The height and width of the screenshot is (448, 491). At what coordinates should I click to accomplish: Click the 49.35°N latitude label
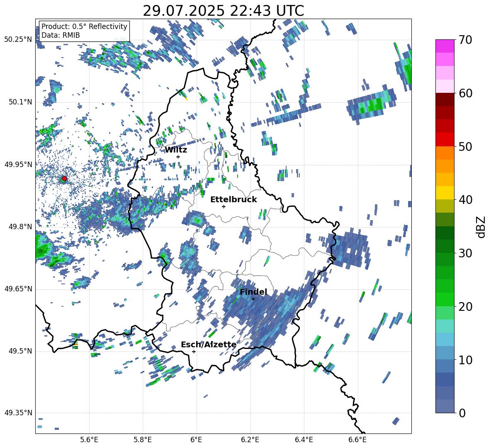[x=18, y=413]
